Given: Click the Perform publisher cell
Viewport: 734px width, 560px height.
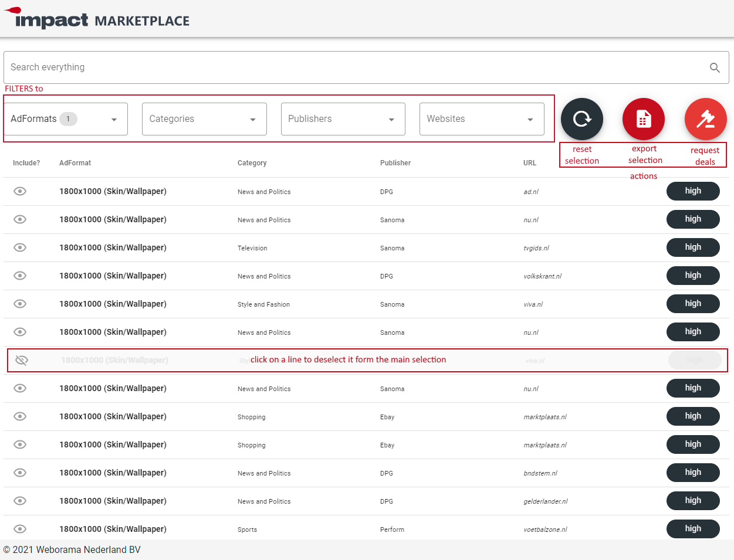Looking at the screenshot, I should 392,530.
